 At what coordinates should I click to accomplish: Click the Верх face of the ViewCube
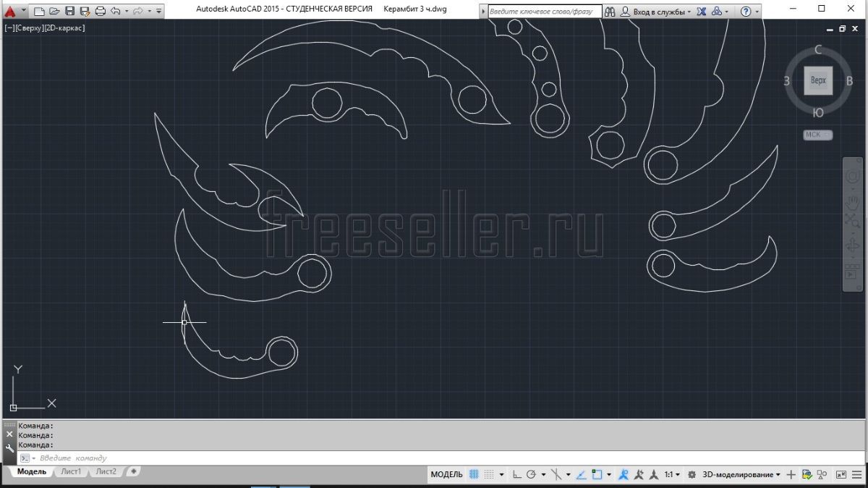(x=818, y=80)
